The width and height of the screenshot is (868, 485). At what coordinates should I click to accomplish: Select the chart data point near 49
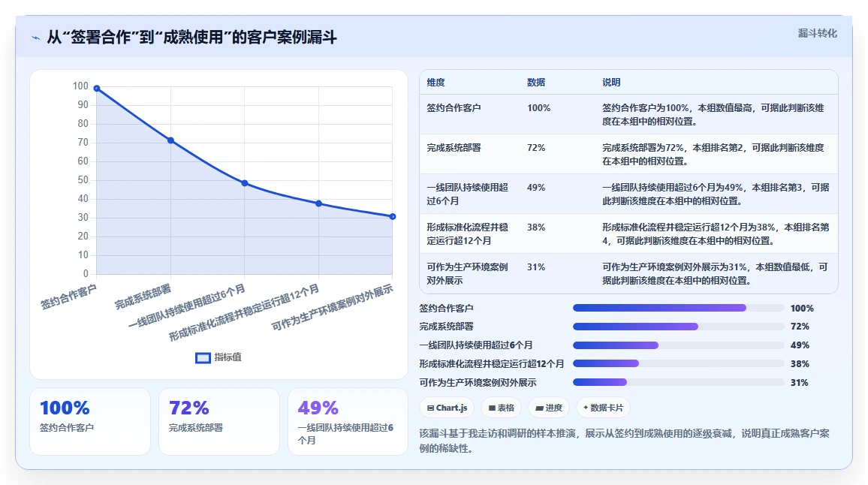coord(245,183)
